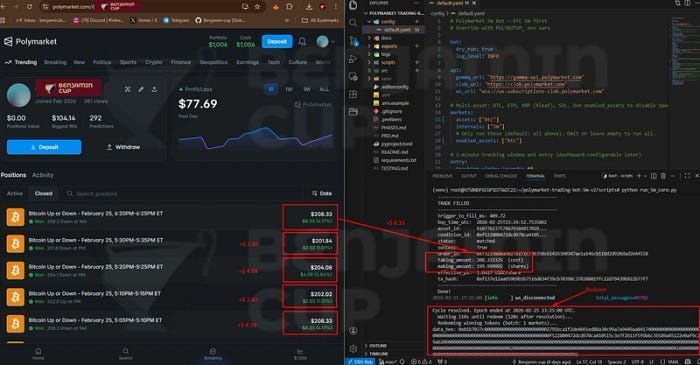Viewport: 700px width, 365px height.
Task: Open Extensions view in VS Code
Action: pos(353,94)
